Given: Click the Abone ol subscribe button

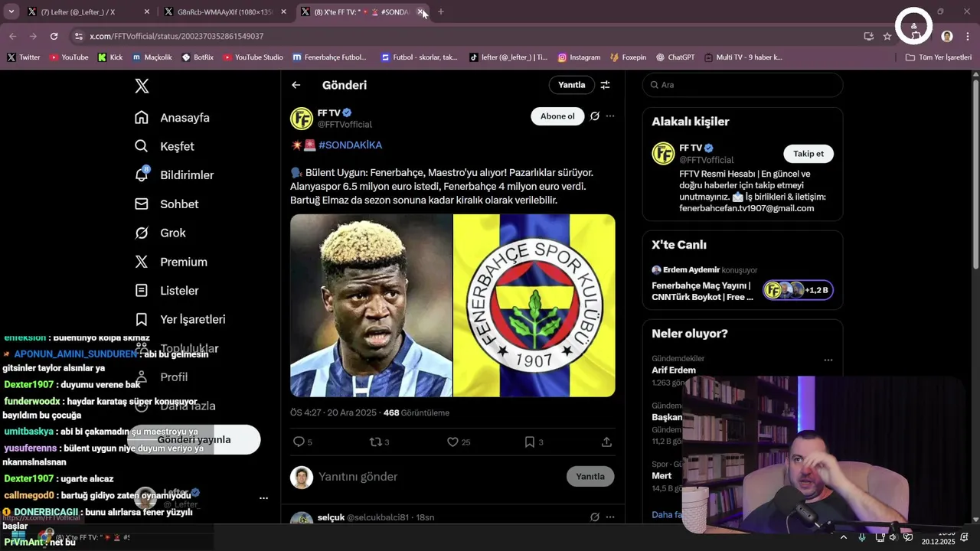Looking at the screenshot, I should pos(557,116).
